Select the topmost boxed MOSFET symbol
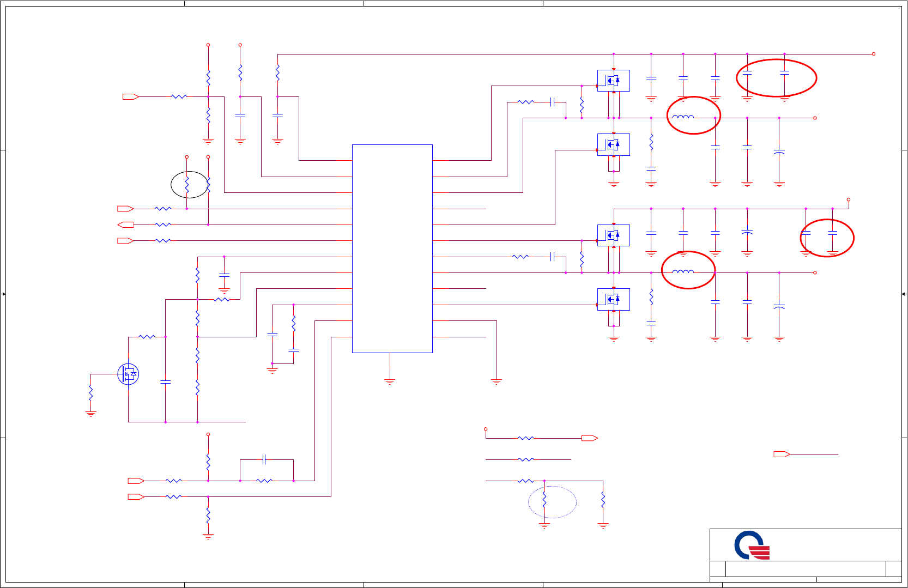908x588 pixels. (614, 81)
